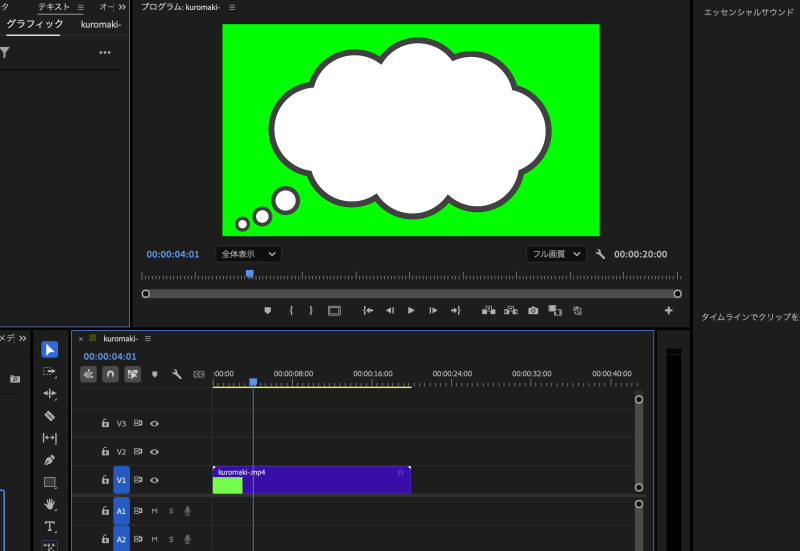Toggle Snap in timeline
800x551 pixels.
click(x=110, y=374)
